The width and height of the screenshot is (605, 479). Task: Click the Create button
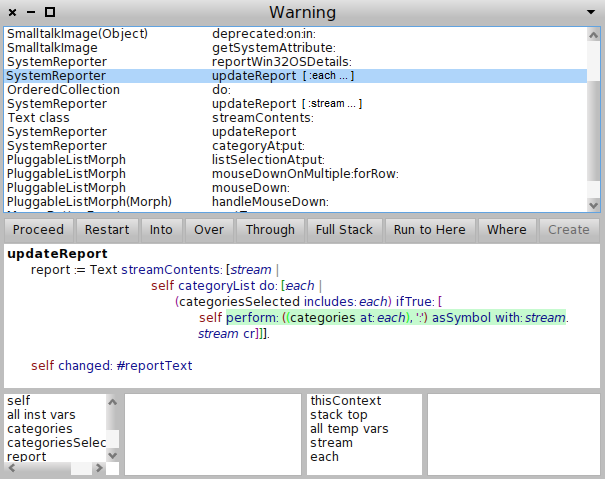point(569,230)
